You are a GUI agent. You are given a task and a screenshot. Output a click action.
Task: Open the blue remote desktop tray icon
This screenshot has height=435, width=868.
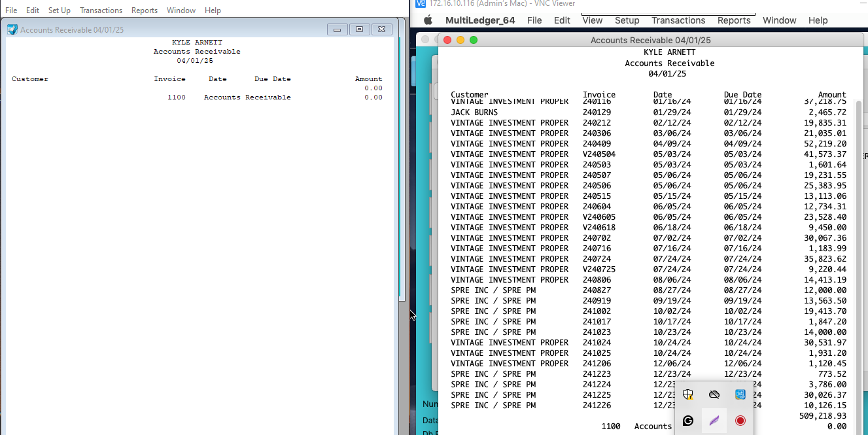point(740,394)
